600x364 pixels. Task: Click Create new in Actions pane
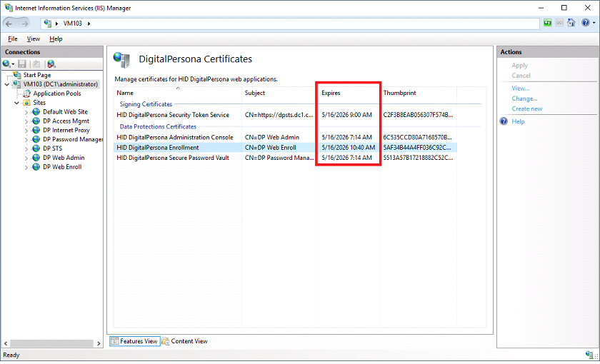click(526, 108)
